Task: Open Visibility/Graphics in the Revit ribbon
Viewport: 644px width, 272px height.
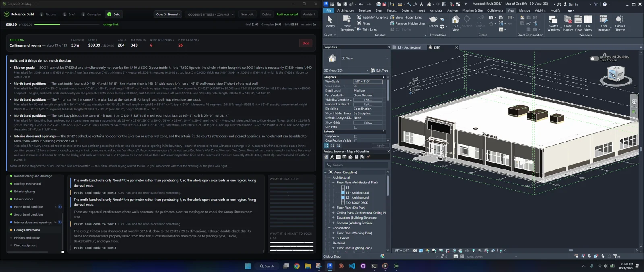Action: (x=372, y=17)
